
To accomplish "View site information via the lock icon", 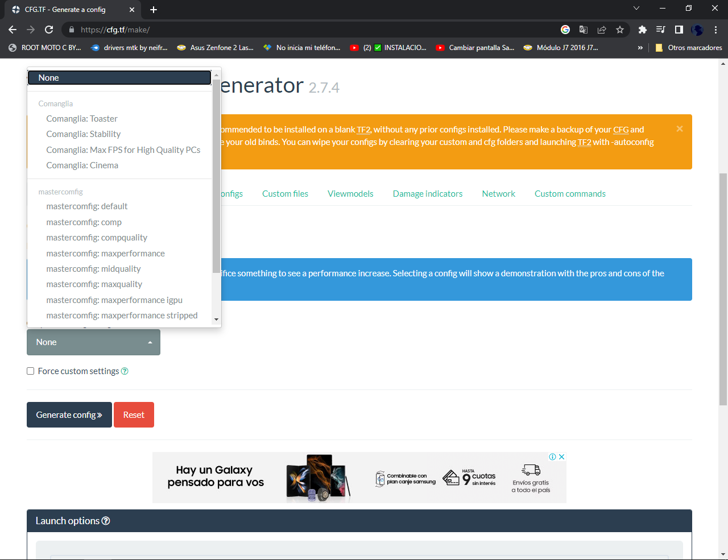I will coord(71,30).
